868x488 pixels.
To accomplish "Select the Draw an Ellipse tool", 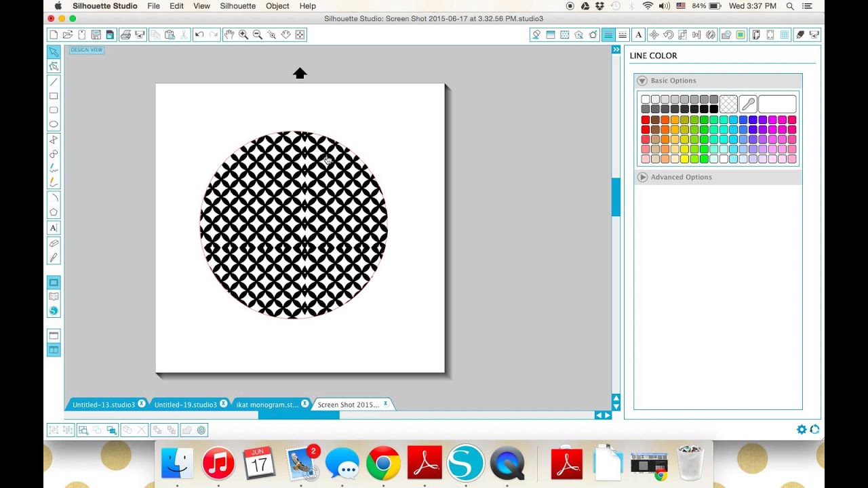I will coord(54,124).
